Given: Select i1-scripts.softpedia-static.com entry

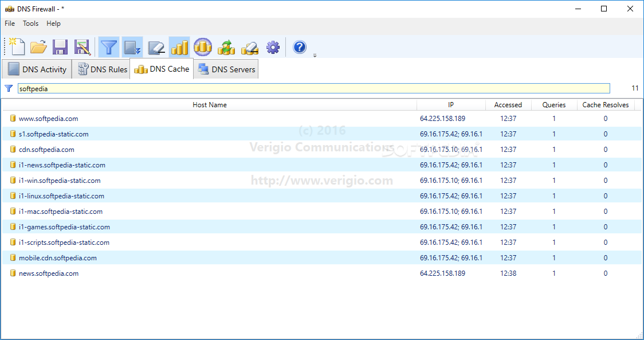Looking at the screenshot, I should [322, 242].
